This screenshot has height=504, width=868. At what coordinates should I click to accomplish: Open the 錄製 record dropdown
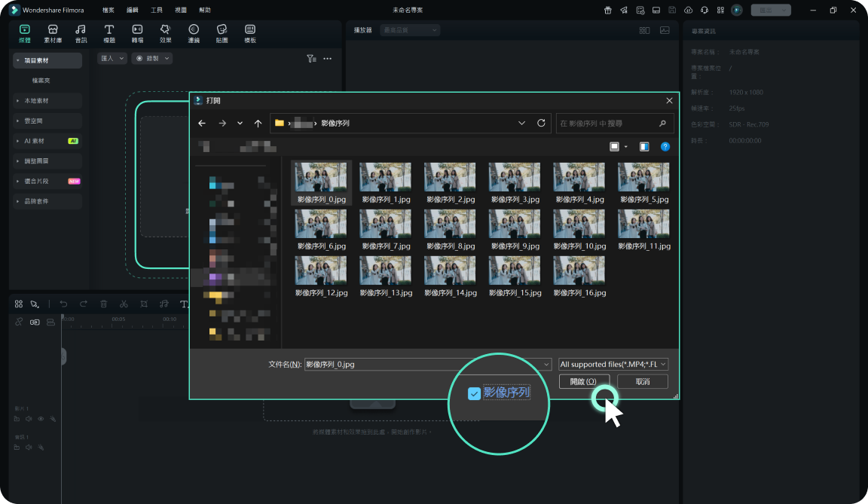tap(152, 58)
